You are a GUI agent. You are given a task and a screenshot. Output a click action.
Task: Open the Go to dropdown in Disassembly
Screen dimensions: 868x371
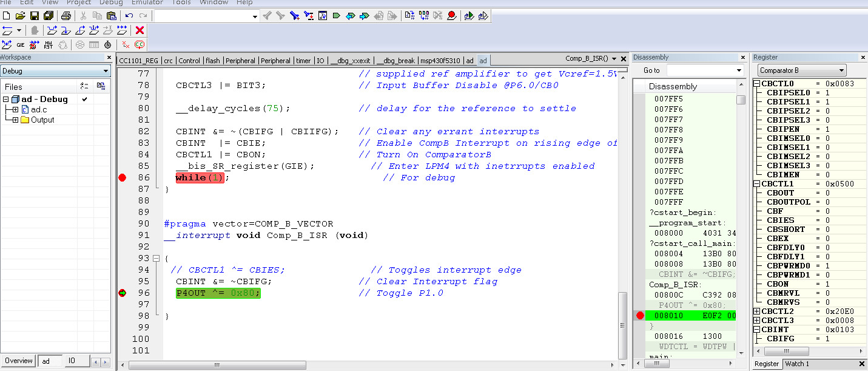click(738, 70)
